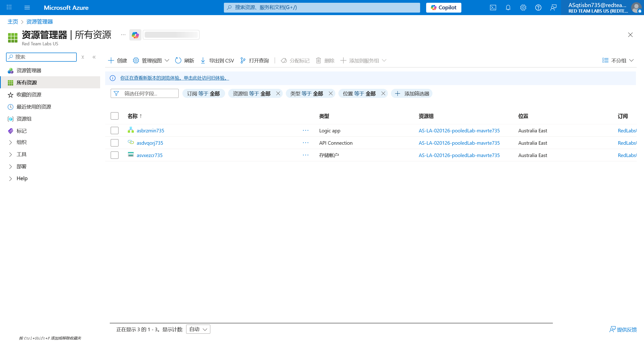Click the help question mark icon
The width and height of the screenshot is (644, 342).
coord(538,8)
